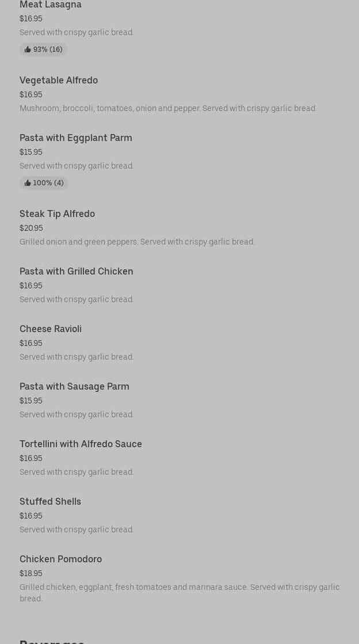Image resolution: width=359 pixels, height=644 pixels.
Task: Click the $18.95 Chicken Pomodoro price
Action: pos(31,574)
